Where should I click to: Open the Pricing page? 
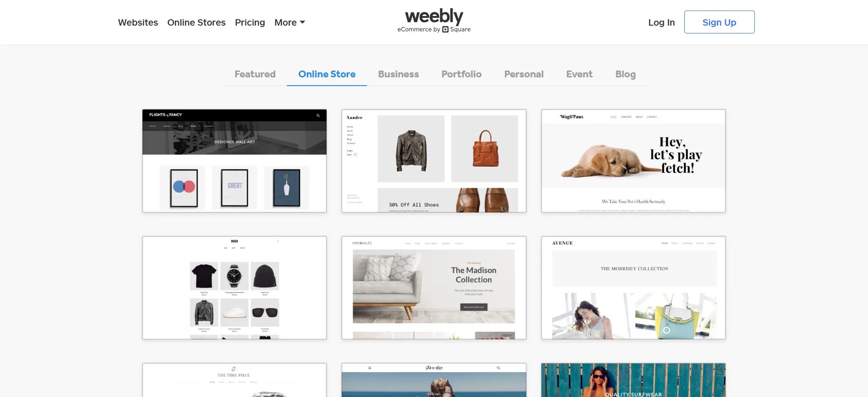(x=250, y=22)
